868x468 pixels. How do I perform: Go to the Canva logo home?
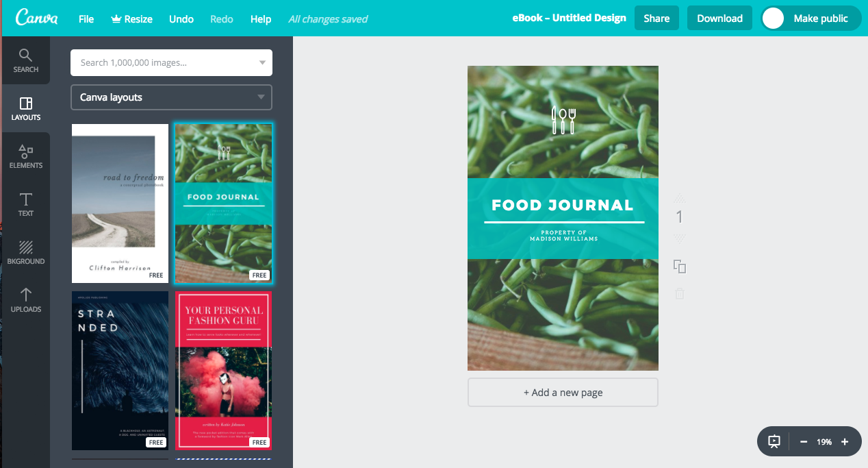pos(36,18)
